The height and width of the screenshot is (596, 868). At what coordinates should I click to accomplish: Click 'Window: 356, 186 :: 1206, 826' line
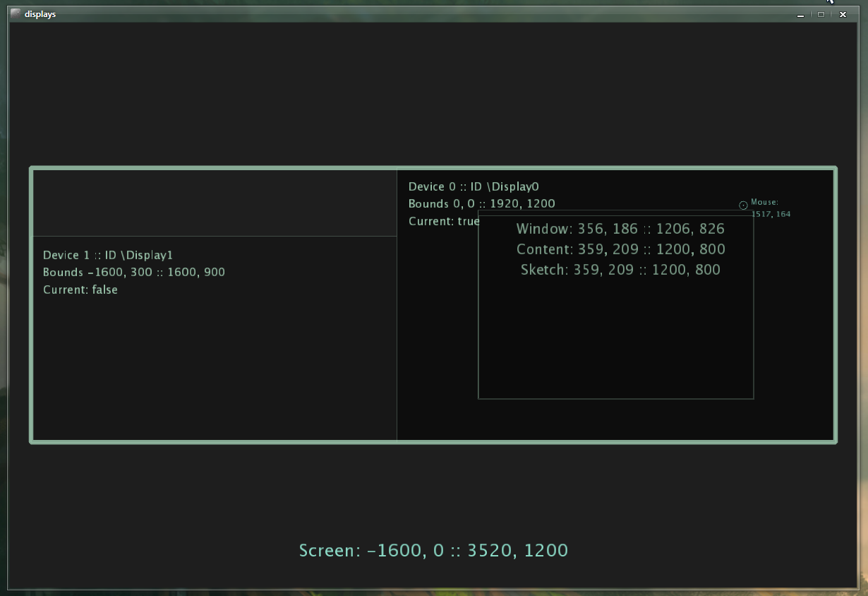[x=620, y=229]
